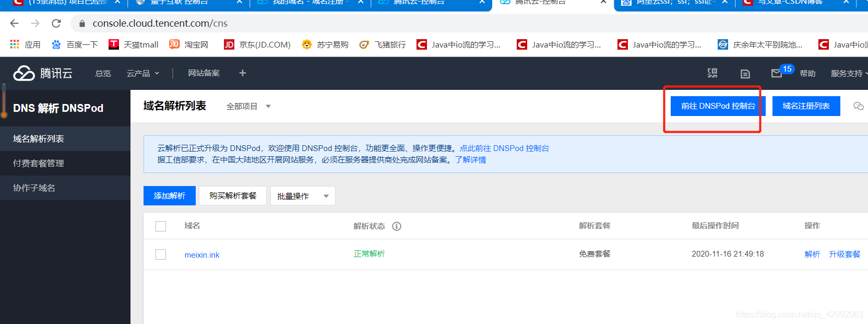Image resolution: width=868 pixels, height=324 pixels.
Task: Click the browser back arrow
Action: pos(14,24)
